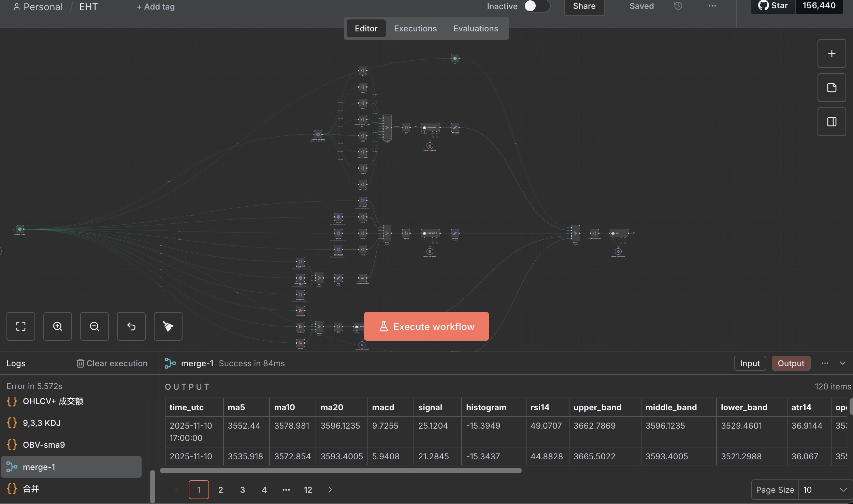Open the add node plus button

coord(832,54)
